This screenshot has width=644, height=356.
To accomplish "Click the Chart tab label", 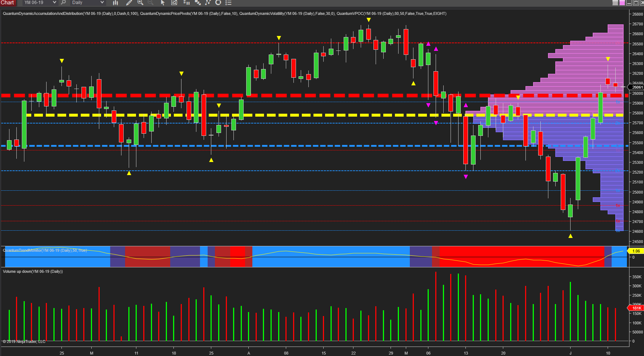I will 7,3.
